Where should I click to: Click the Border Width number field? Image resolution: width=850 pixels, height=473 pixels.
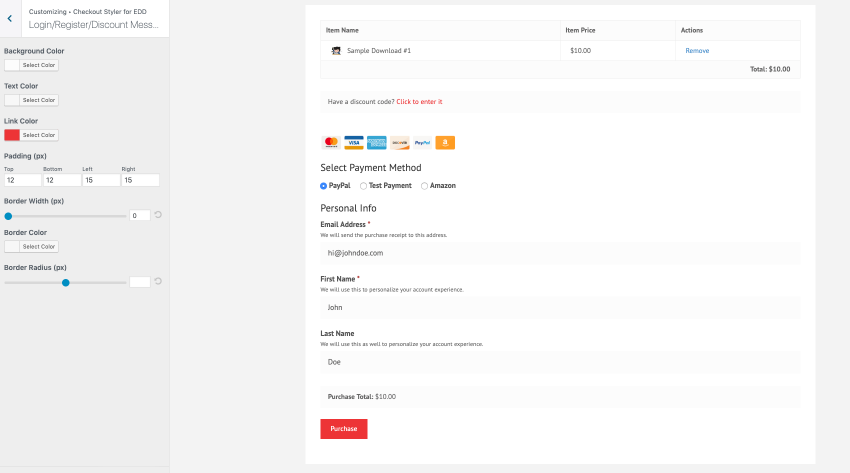pos(140,216)
